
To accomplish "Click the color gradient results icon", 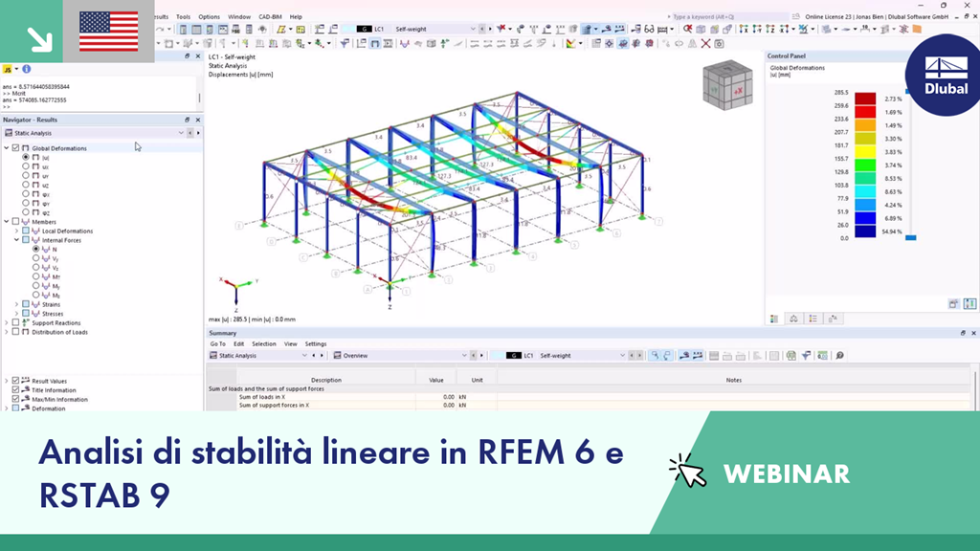I will (570, 44).
